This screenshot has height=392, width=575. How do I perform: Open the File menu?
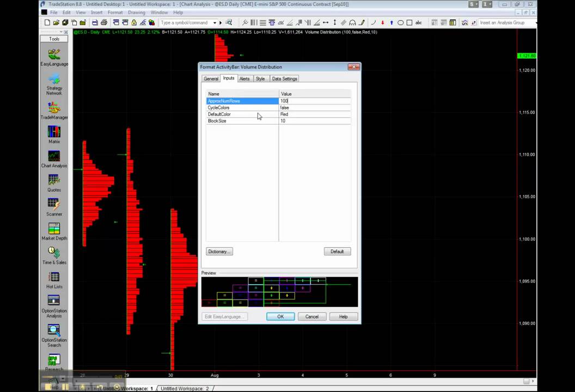coord(53,13)
